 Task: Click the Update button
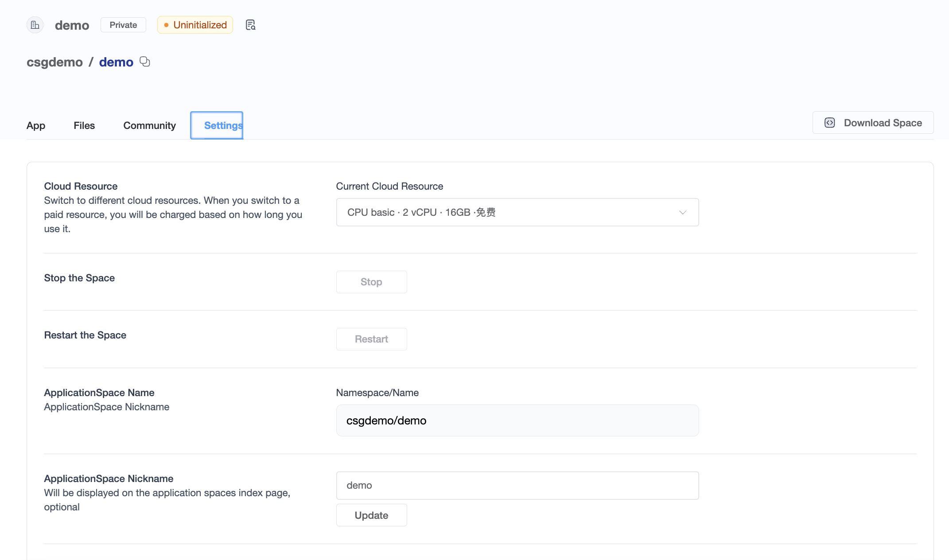371,515
